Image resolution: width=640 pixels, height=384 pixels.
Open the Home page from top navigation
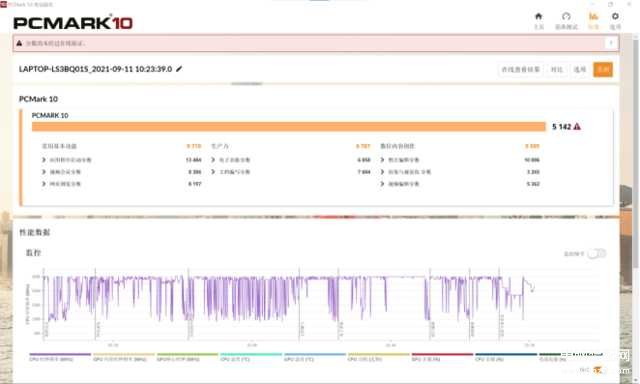coord(539,20)
